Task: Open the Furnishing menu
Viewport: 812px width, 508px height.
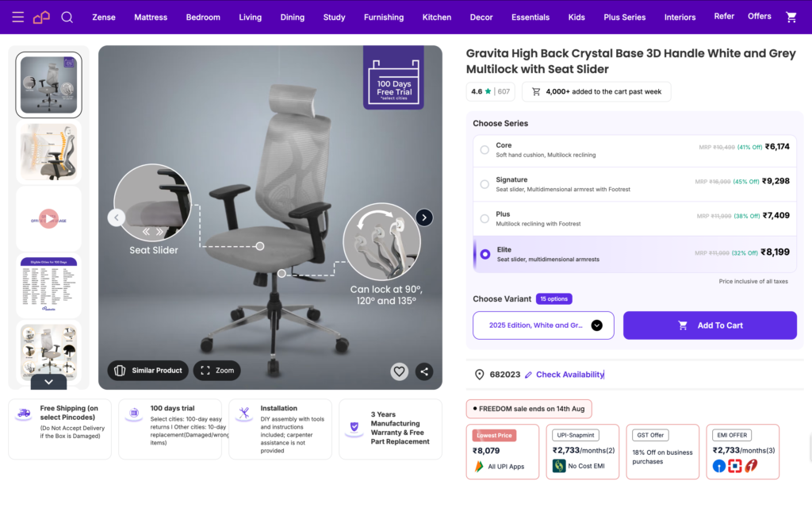Action: coord(384,17)
